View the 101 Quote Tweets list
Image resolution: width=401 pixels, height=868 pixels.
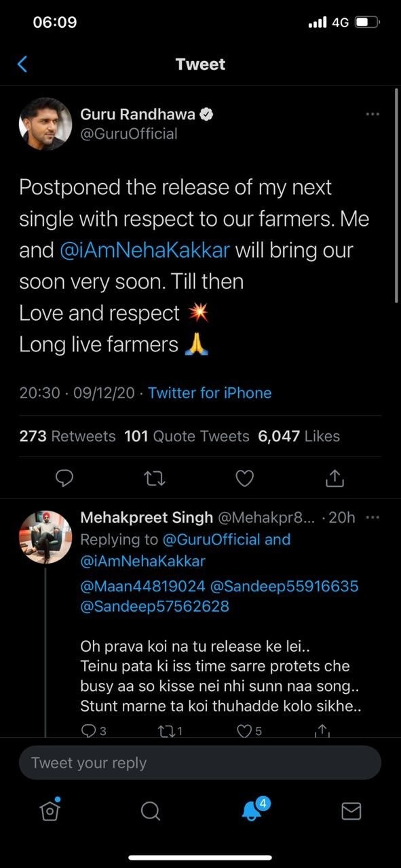(x=187, y=436)
